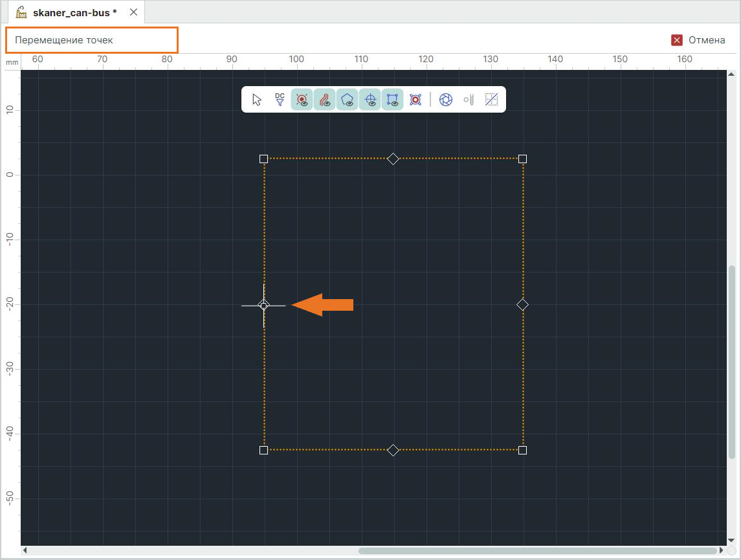The height and width of the screenshot is (560, 741).
Task: Click the grayed-out drill bit icon
Action: pyautogui.click(x=469, y=100)
